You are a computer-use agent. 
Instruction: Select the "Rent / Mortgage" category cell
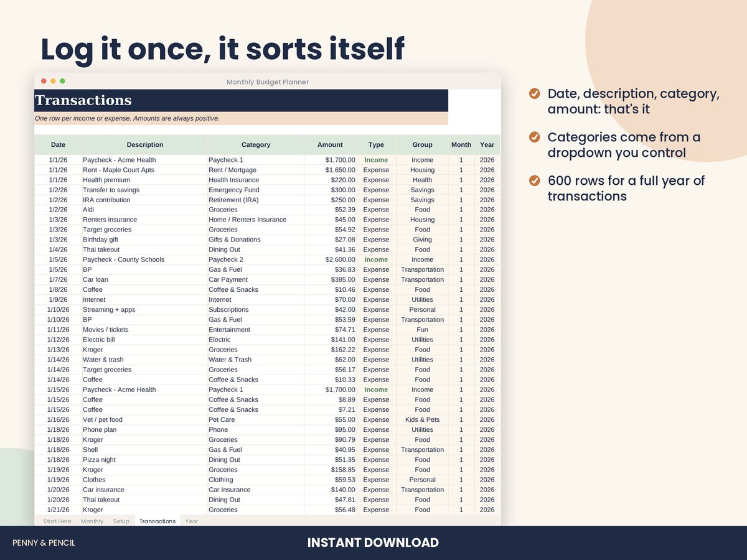(256, 170)
